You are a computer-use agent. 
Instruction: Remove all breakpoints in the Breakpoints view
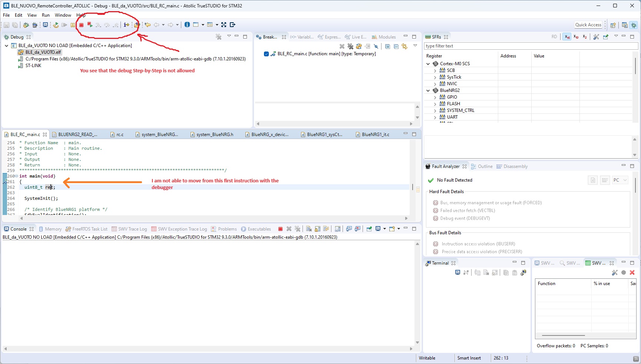click(x=350, y=46)
